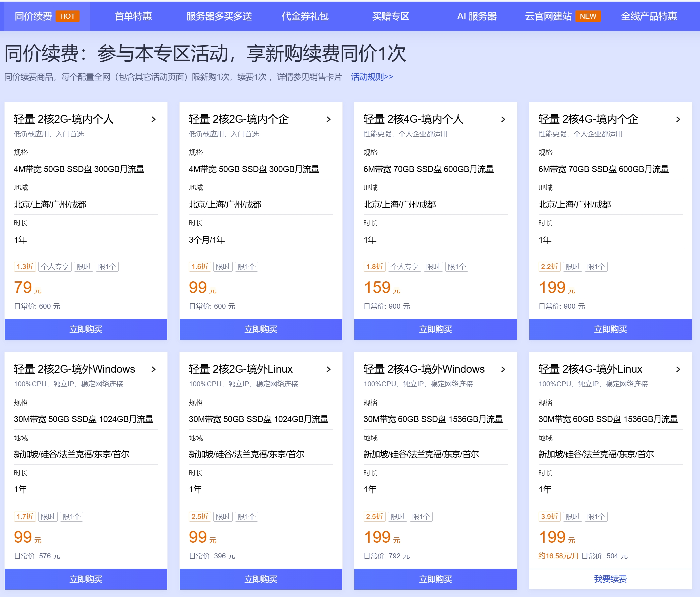Select the 服务器多买多送 tab
This screenshot has height=597, width=700.
[x=219, y=16]
